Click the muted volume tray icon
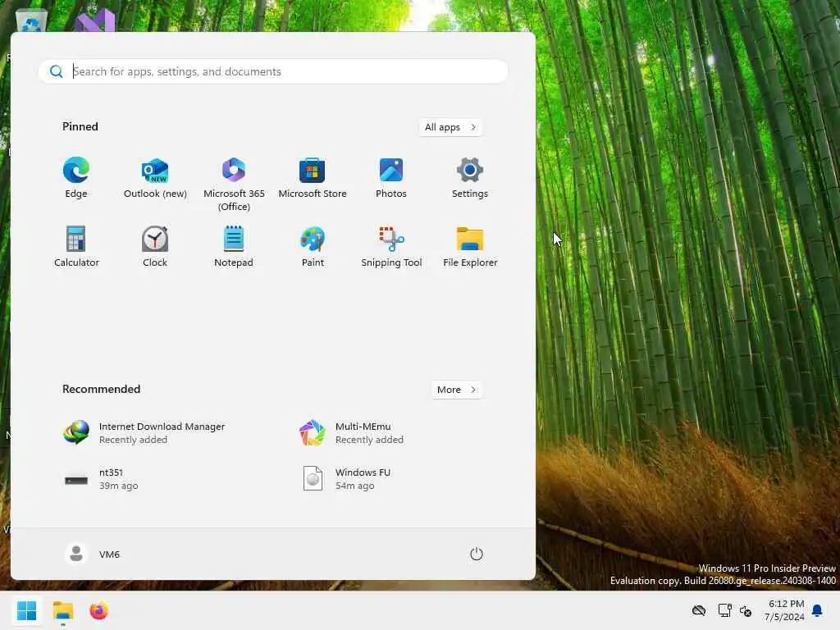Screen dimensions: 840x630 745,610
